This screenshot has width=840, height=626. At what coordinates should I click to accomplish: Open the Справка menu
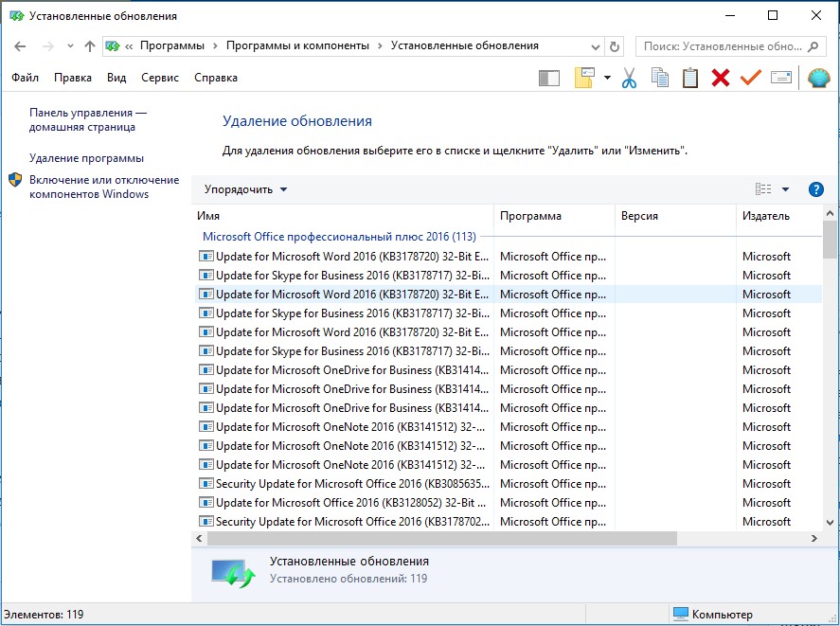(x=216, y=78)
